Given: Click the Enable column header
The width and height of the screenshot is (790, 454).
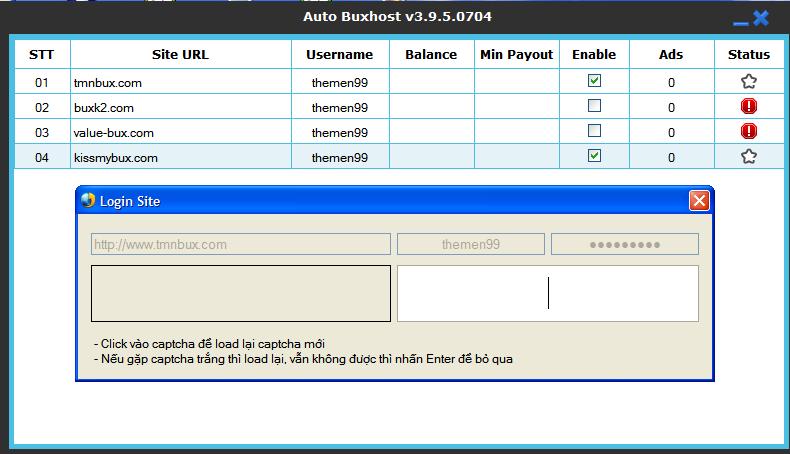Looking at the screenshot, I should point(594,54).
